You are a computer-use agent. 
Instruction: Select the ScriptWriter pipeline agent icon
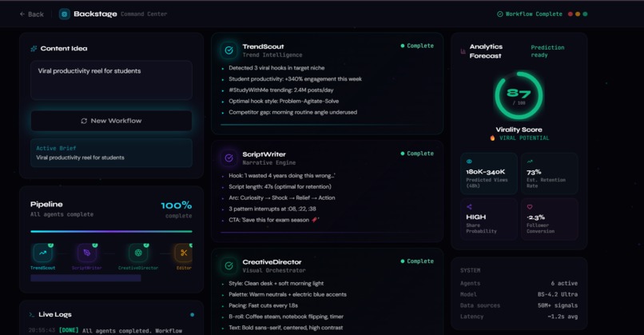coord(87,253)
